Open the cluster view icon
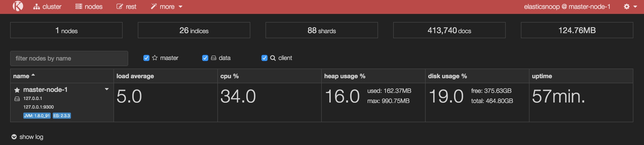The height and width of the screenshot is (145, 644). coord(36,7)
